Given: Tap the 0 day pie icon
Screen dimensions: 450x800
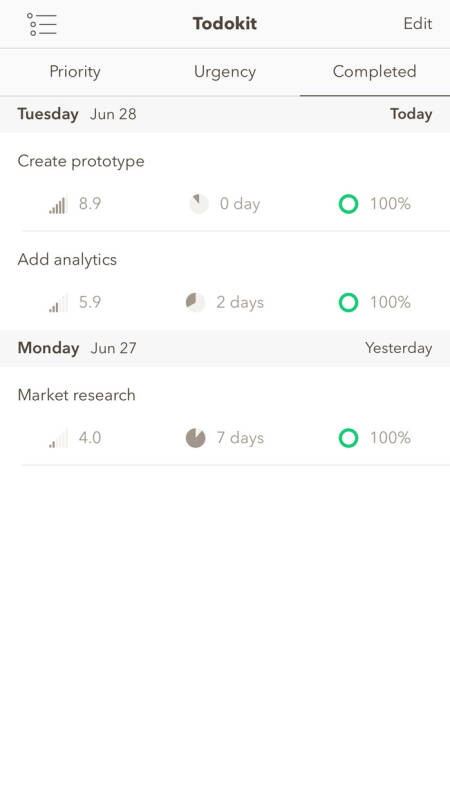Looking at the screenshot, I should (x=199, y=204).
